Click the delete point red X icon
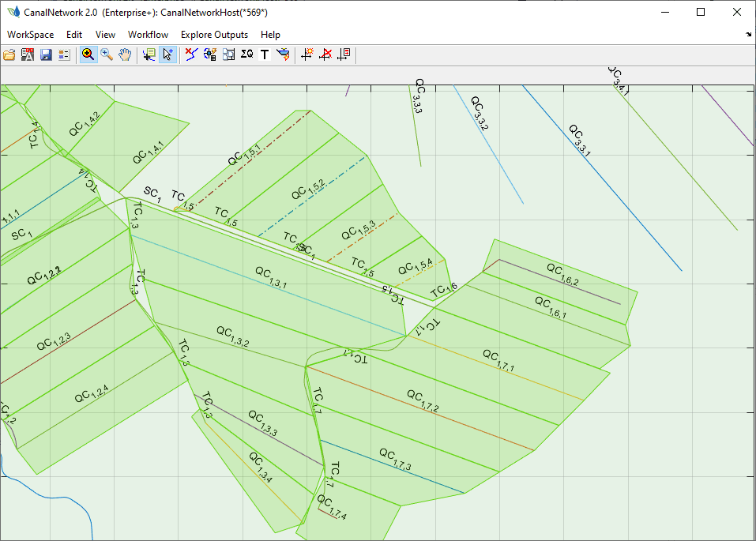 pyautogui.click(x=325, y=54)
